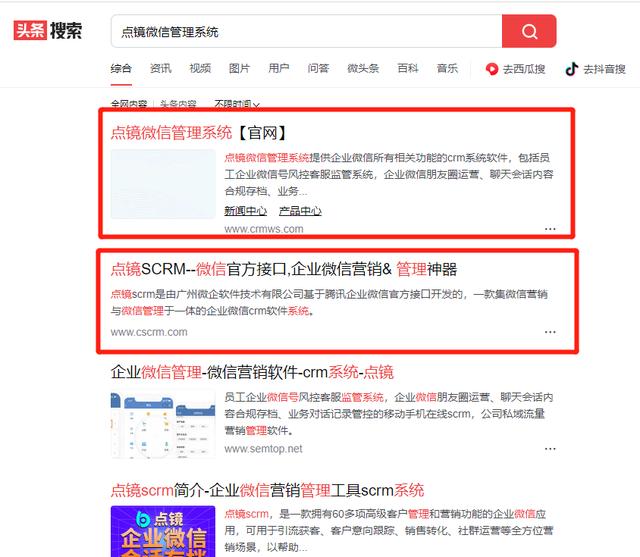This screenshot has height=557, width=640.
Task: Focus the search box containing 点镜微信管理系统
Action: (307, 31)
